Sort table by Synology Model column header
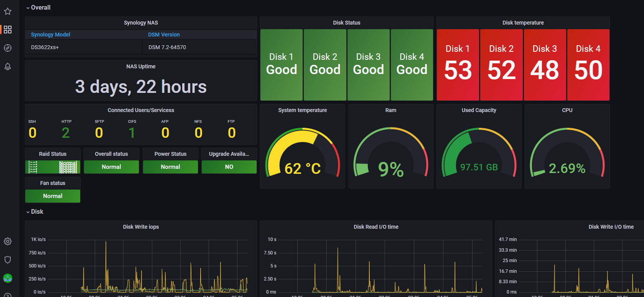The height and width of the screenshot is (297, 644). click(51, 35)
